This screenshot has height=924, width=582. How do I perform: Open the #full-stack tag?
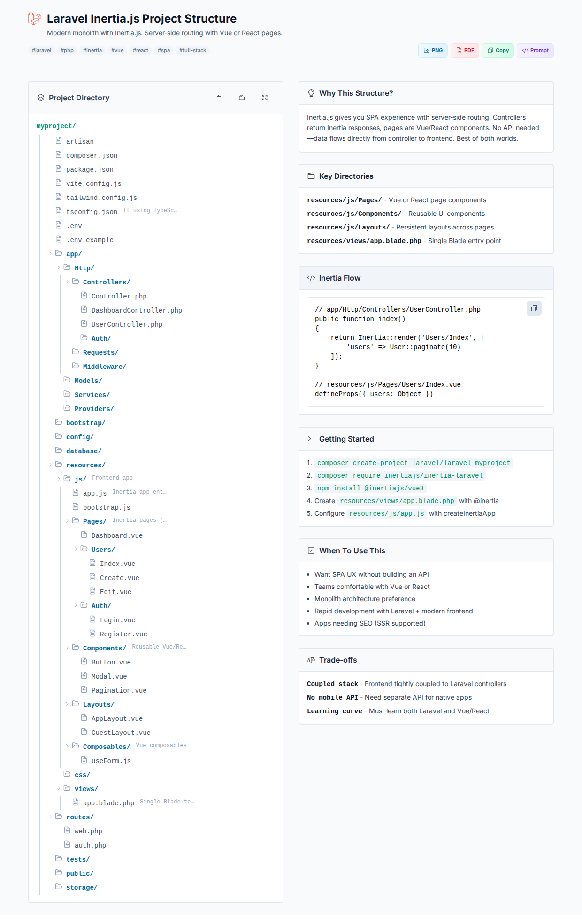pyautogui.click(x=192, y=50)
